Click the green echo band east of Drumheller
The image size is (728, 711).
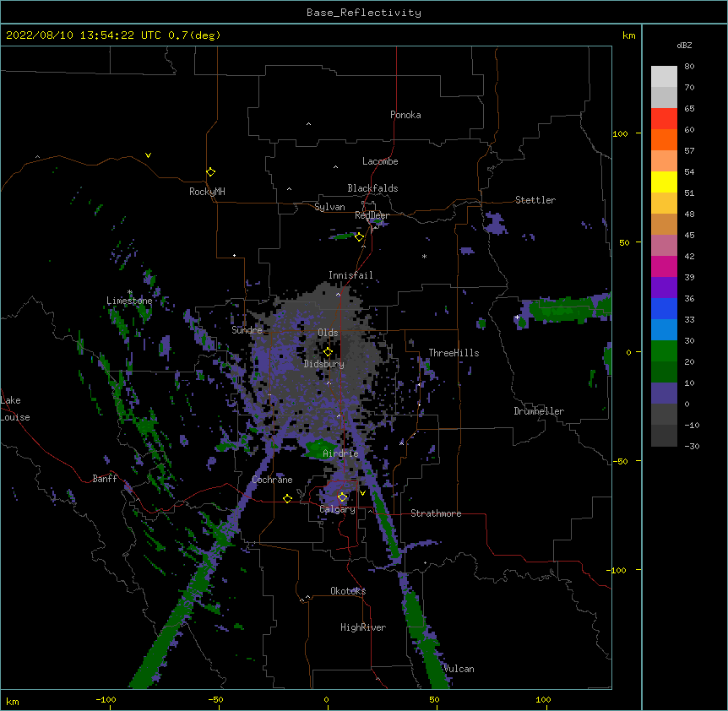coord(570,310)
